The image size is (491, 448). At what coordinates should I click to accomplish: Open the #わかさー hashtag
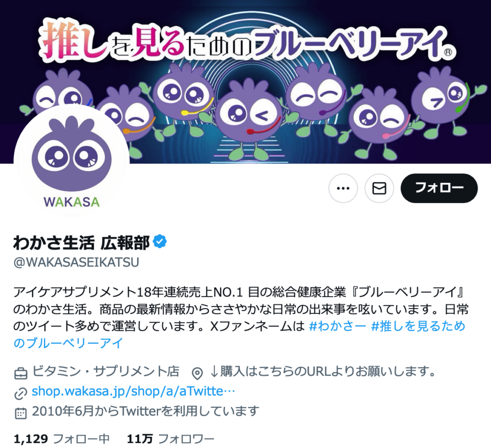pyautogui.click(x=337, y=326)
